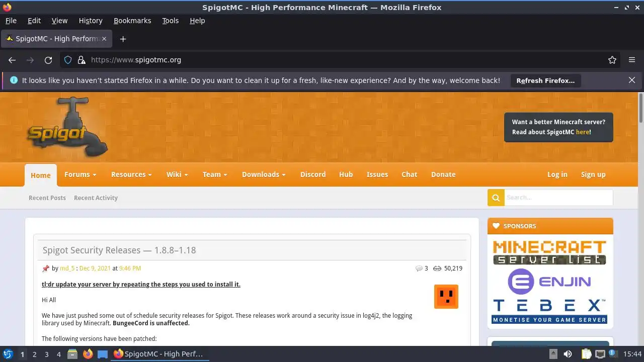Screen dimensions: 644x362
Task: Open Recent Activity sub-navigation link
Action: click(96, 198)
